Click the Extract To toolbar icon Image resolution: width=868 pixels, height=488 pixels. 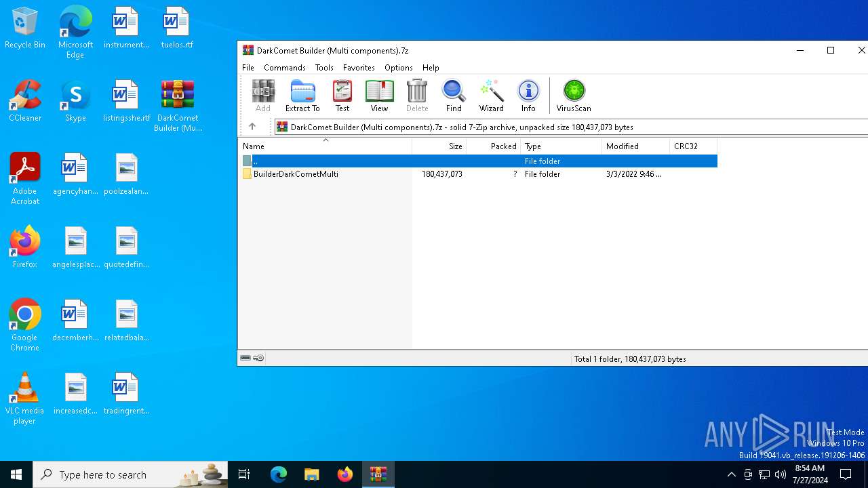[302, 96]
